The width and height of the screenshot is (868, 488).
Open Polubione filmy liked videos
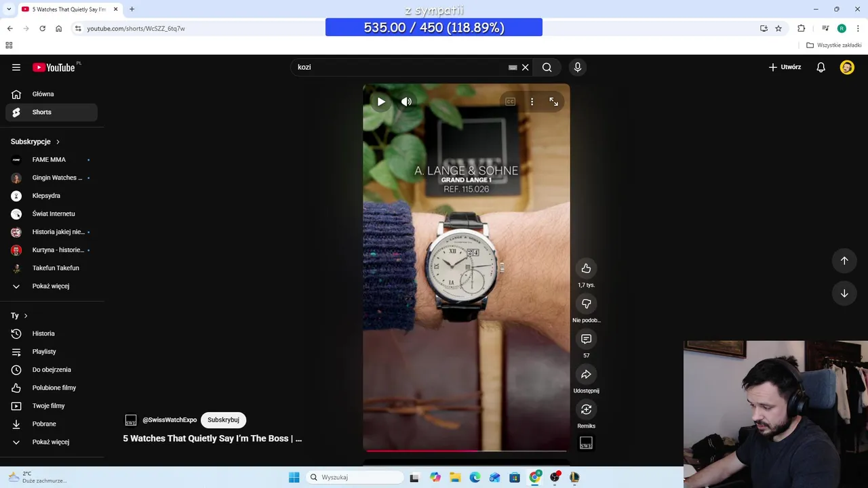pyautogui.click(x=52, y=388)
